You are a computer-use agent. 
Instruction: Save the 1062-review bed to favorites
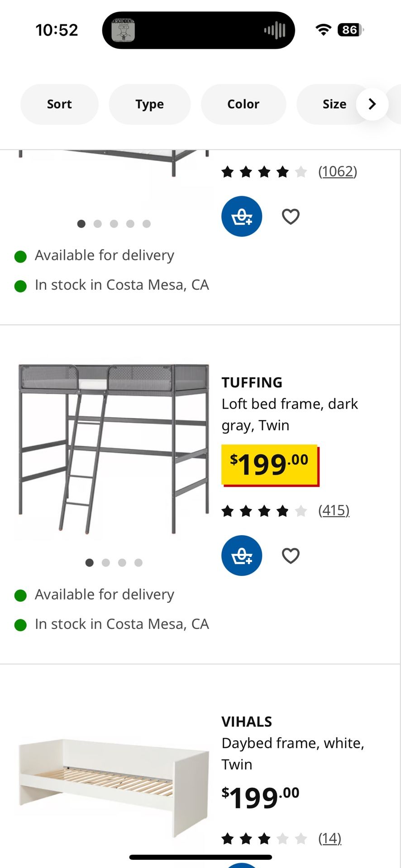click(x=291, y=216)
